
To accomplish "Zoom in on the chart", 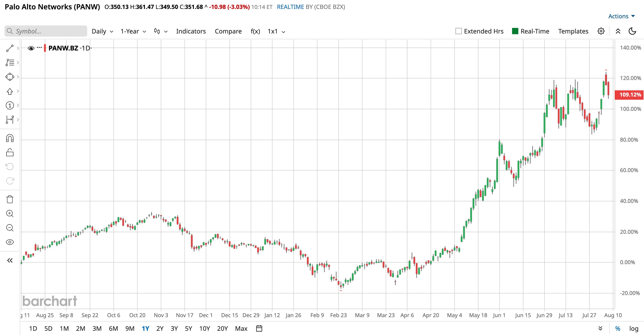I will pos(10,214).
